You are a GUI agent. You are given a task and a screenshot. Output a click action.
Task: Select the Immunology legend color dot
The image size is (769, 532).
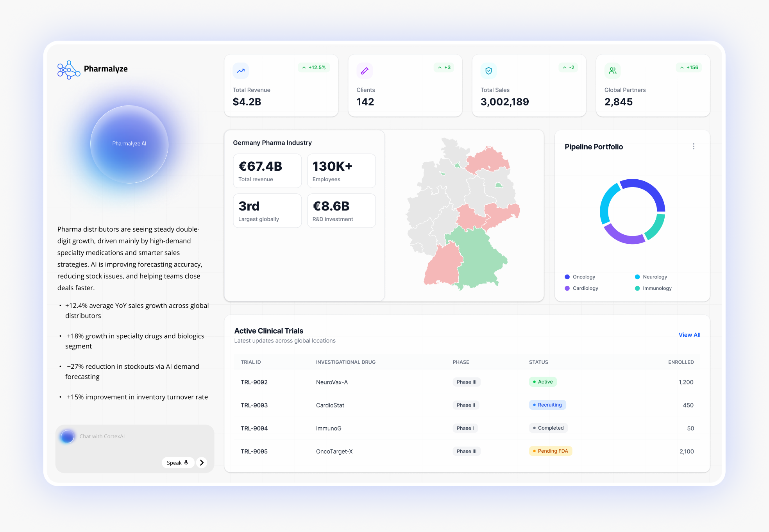coord(637,288)
